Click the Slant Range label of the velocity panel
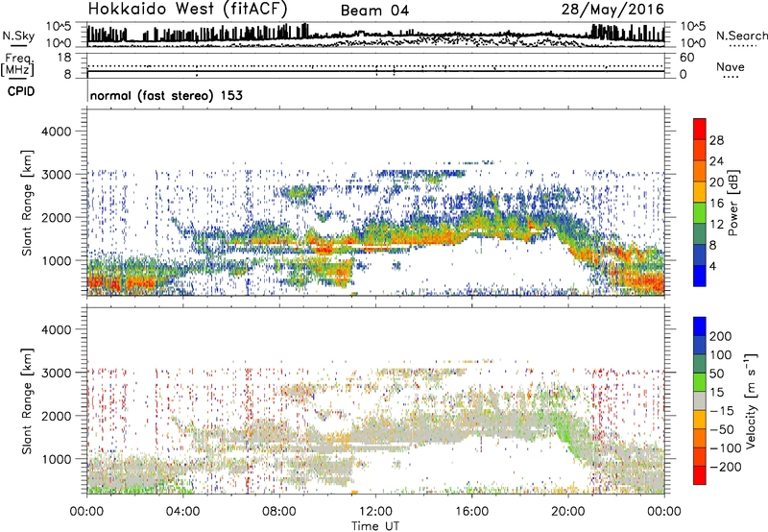 tap(27, 401)
